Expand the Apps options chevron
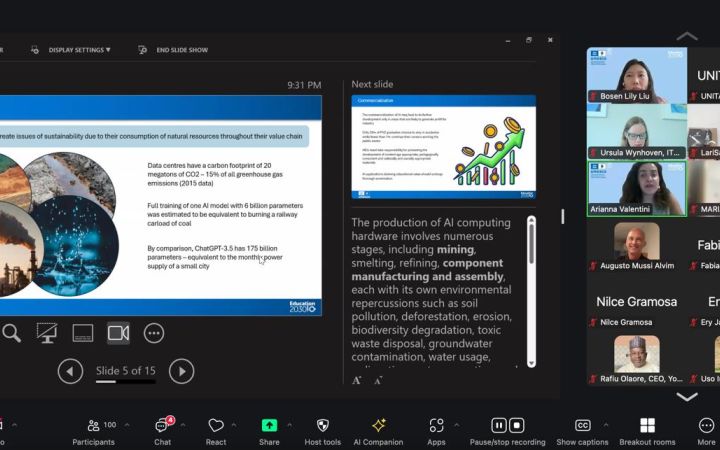Image resolution: width=720 pixels, height=450 pixels. coord(456,425)
